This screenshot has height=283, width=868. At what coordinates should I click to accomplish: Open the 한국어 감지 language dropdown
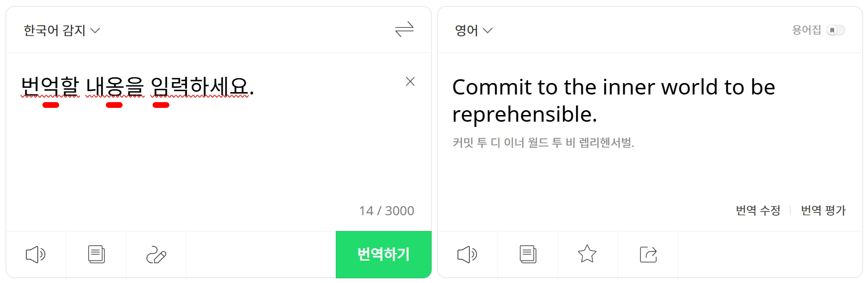tap(62, 31)
